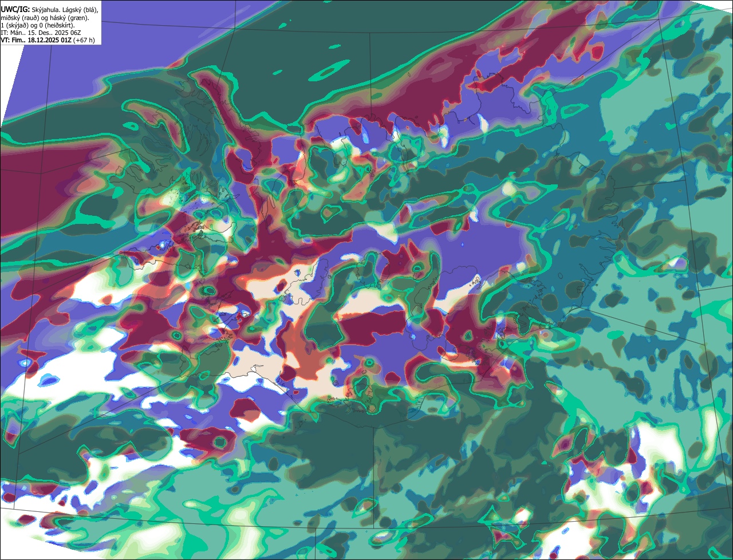Click the 'VT: Fim.. 18.12.2025 01Z' valid time
This screenshot has height=560, width=733.
[36, 40]
